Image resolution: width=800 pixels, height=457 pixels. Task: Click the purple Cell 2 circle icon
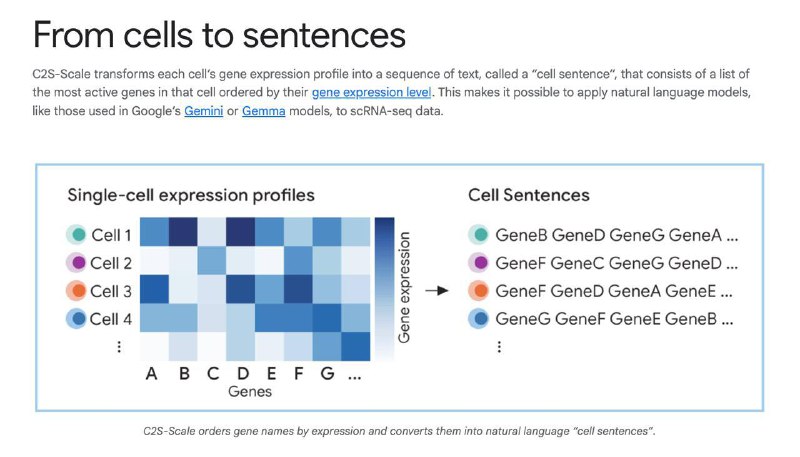(78, 263)
